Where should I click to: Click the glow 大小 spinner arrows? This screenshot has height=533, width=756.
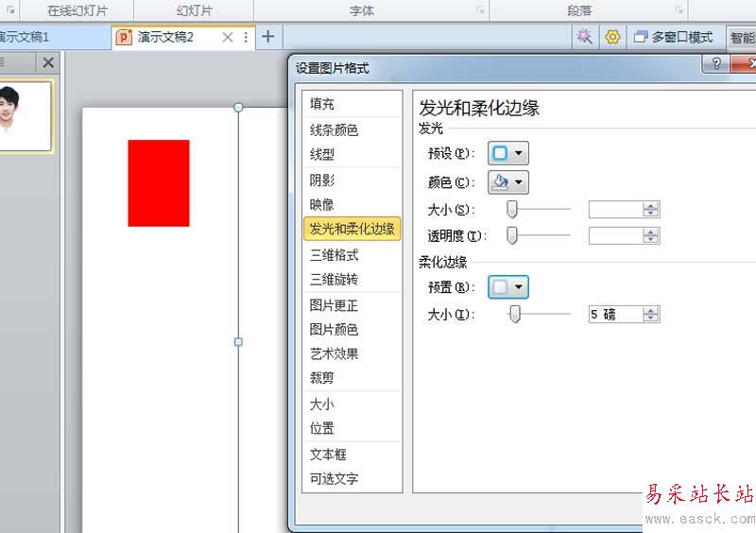pyautogui.click(x=651, y=210)
